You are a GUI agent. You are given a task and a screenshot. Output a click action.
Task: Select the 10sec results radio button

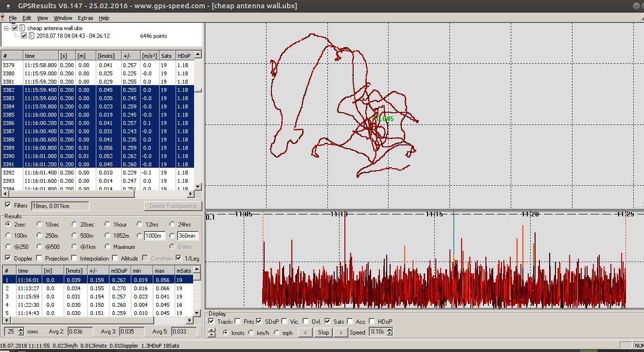[39, 225]
